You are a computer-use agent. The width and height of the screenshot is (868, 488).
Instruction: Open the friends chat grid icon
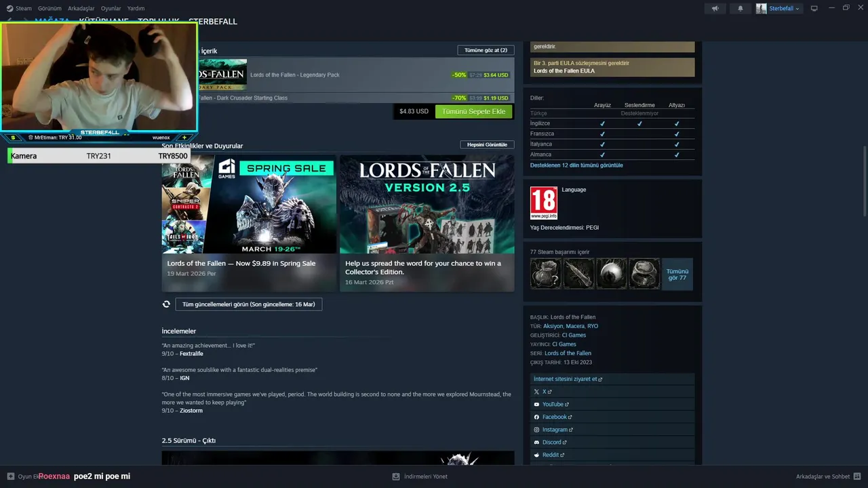click(857, 476)
